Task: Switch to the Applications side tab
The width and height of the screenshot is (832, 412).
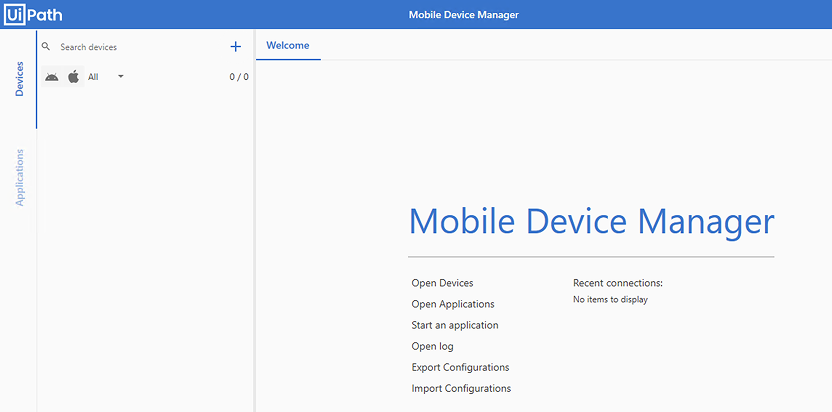Action: click(x=20, y=177)
